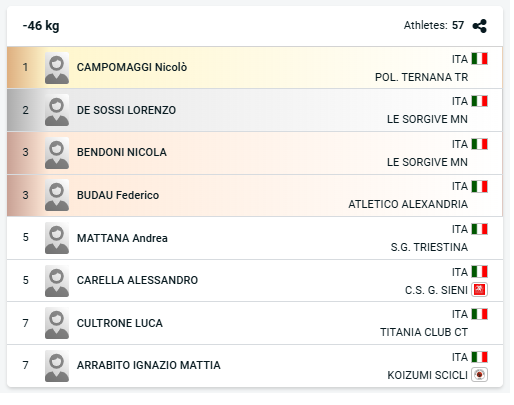Click ARRABITO IGNAZIO MATTIA name
The height and width of the screenshot is (405, 514).
tap(148, 365)
